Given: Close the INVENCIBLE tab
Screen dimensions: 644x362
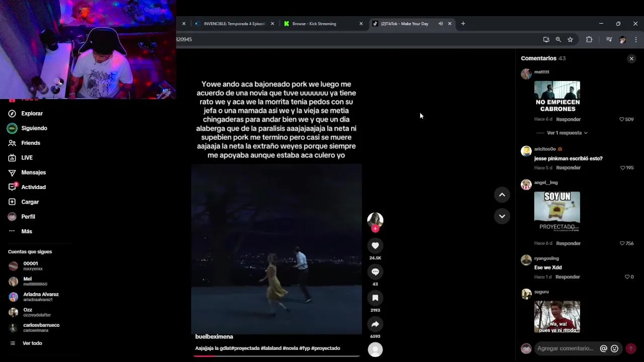Looking at the screenshot, I should pos(272,24).
